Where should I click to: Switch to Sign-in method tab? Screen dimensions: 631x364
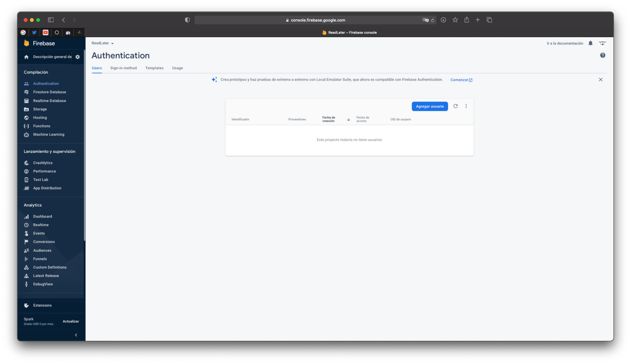pyautogui.click(x=124, y=68)
